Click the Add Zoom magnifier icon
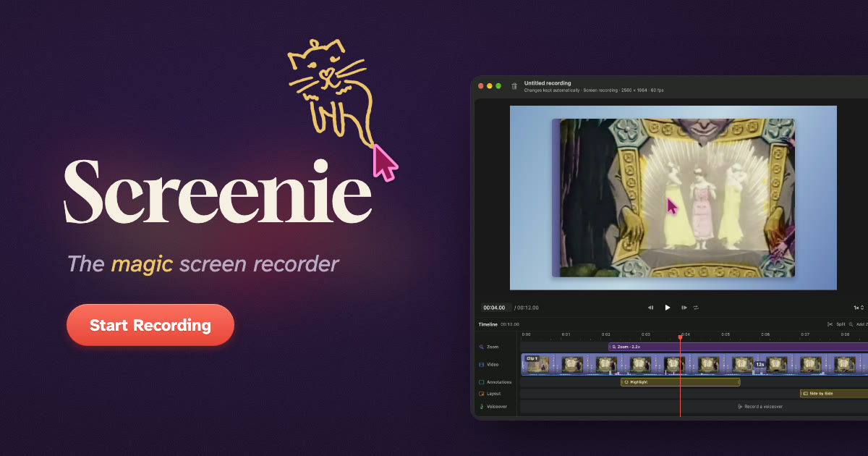The height and width of the screenshot is (456, 868). 851,324
